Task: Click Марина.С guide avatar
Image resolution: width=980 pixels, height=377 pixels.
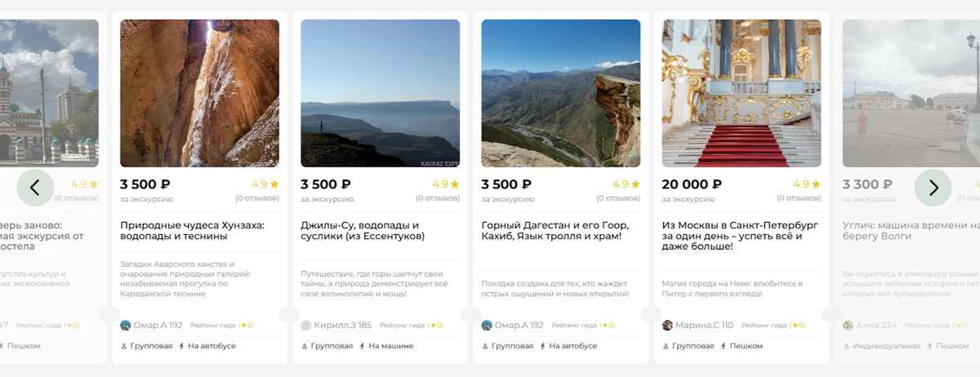Action: [667, 325]
